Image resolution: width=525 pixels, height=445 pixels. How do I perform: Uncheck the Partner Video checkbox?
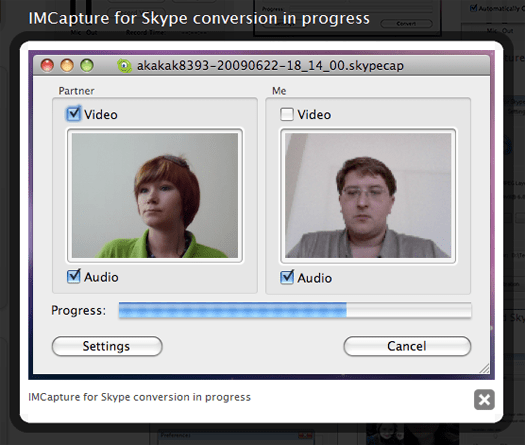[73, 114]
